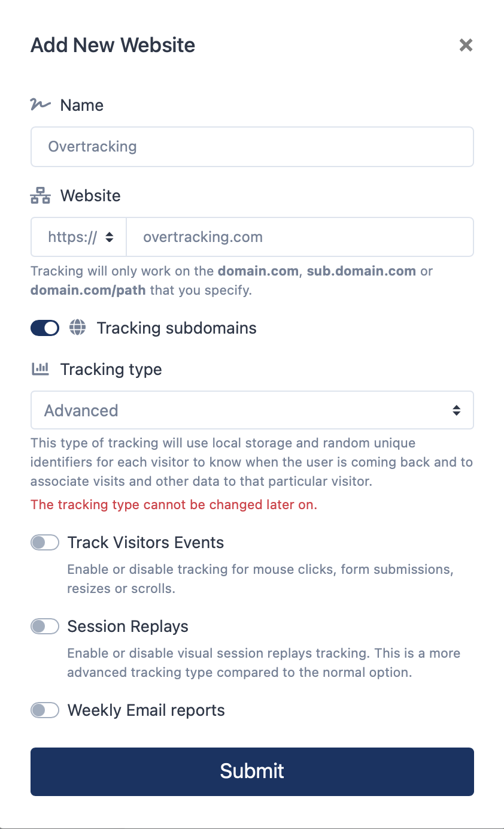
Task: Click the signature icon beside Name
Action: (40, 105)
